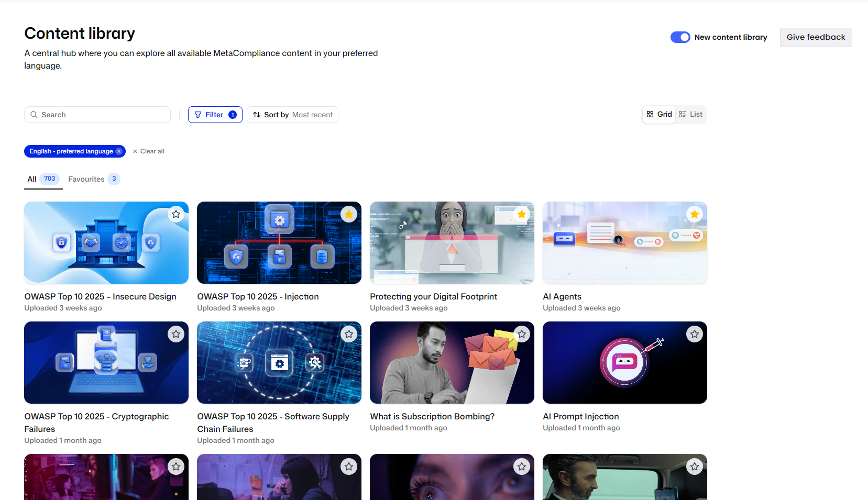Select the All tab
Screen dimensions: 868x500
(x=43, y=179)
